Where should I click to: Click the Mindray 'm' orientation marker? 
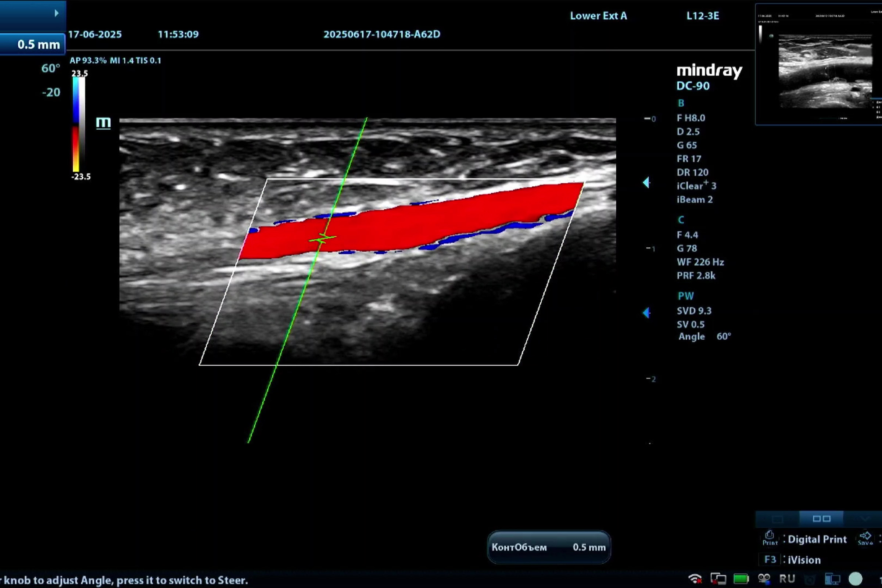pos(103,123)
